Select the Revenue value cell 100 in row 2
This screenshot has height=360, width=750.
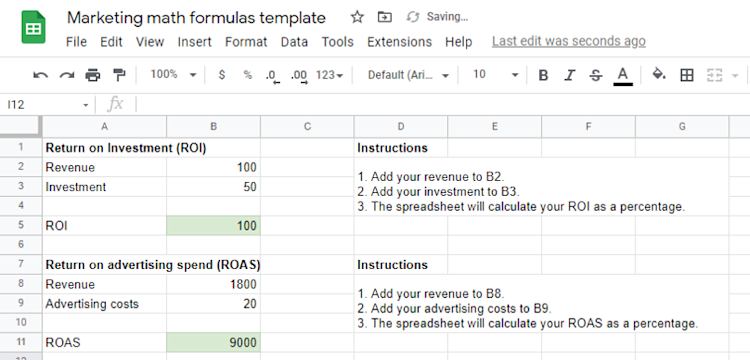point(213,167)
